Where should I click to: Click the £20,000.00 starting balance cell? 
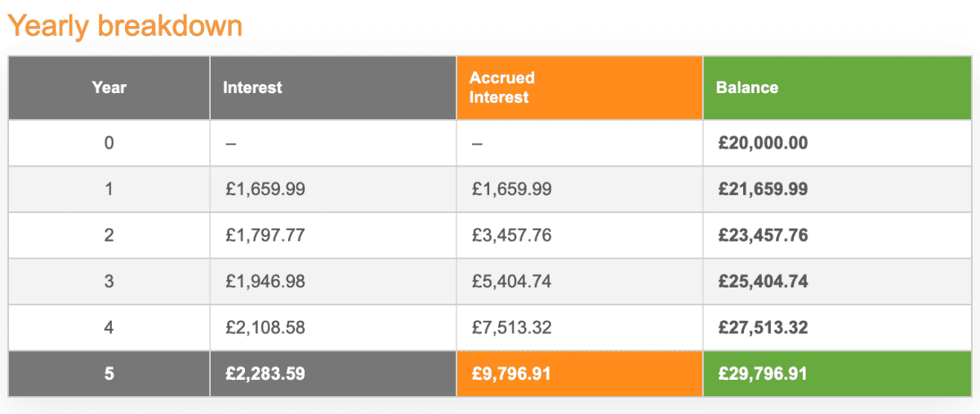tap(763, 143)
